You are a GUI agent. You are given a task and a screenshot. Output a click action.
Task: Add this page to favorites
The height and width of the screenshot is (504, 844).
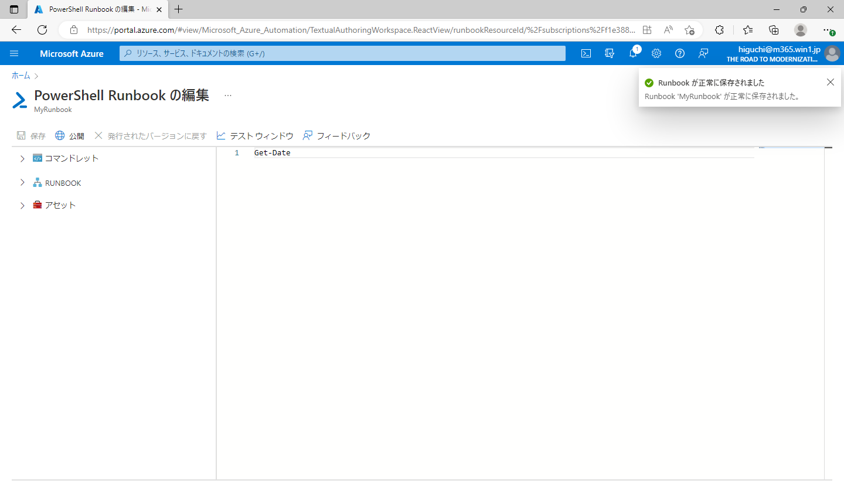click(689, 30)
